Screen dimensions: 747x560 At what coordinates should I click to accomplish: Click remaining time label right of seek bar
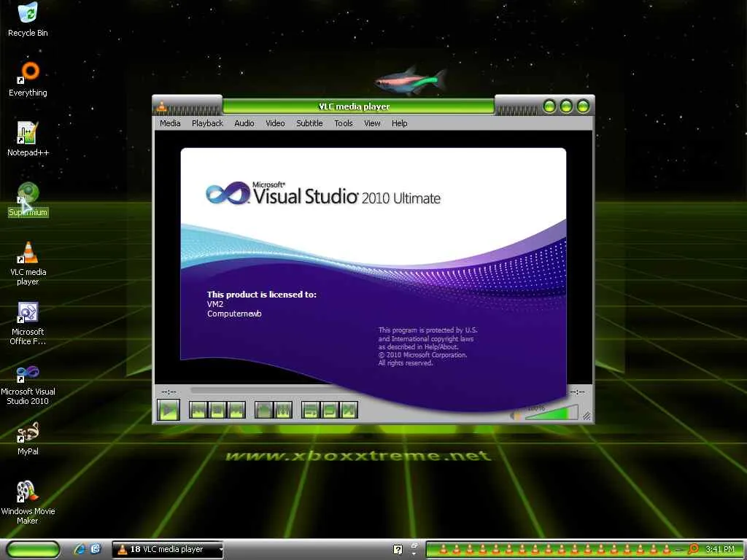pos(577,392)
